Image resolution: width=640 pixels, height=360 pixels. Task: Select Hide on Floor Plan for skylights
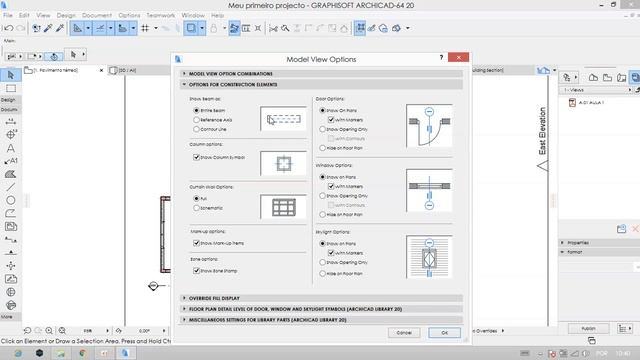[322, 274]
